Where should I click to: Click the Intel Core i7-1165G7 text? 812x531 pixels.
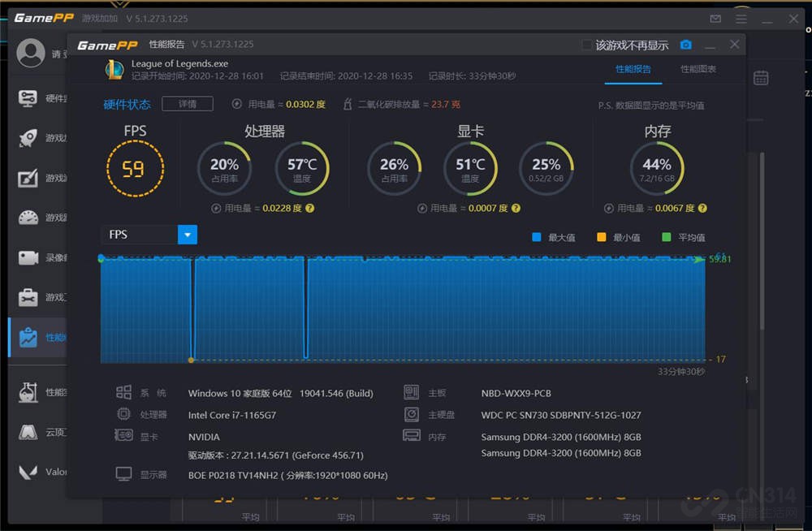click(x=232, y=415)
